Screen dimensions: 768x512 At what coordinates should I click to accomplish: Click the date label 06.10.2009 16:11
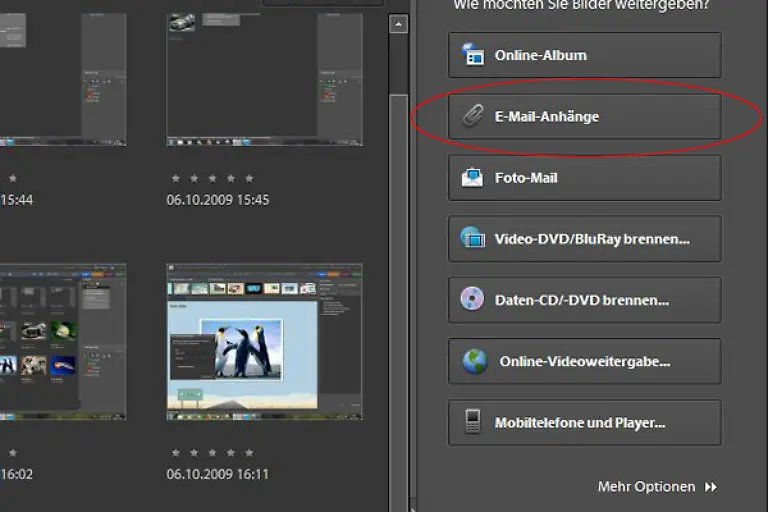click(217, 474)
